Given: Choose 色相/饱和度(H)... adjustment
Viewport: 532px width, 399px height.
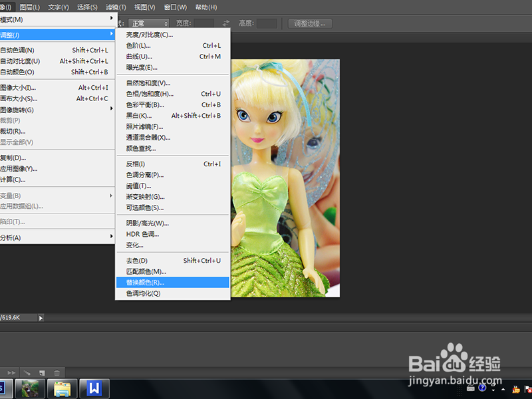Looking at the screenshot, I should coord(173,94).
